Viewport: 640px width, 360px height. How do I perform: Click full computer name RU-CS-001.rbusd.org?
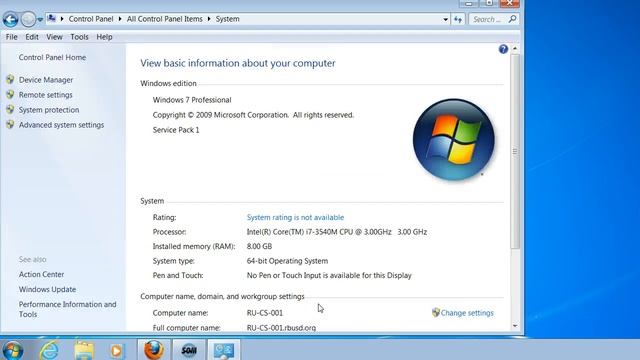point(281,327)
